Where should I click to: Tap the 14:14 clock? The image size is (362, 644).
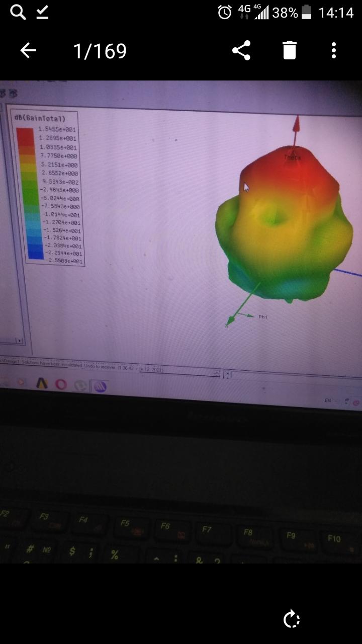coord(336,13)
